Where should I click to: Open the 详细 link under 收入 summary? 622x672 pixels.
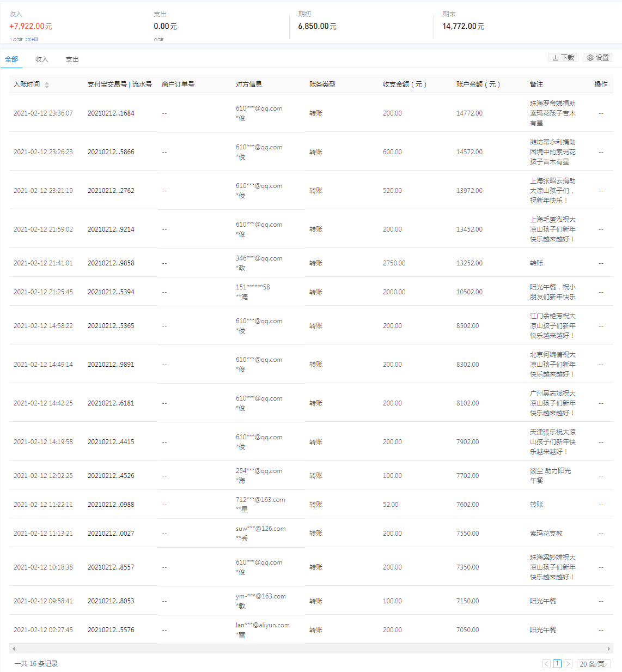[x=32, y=40]
